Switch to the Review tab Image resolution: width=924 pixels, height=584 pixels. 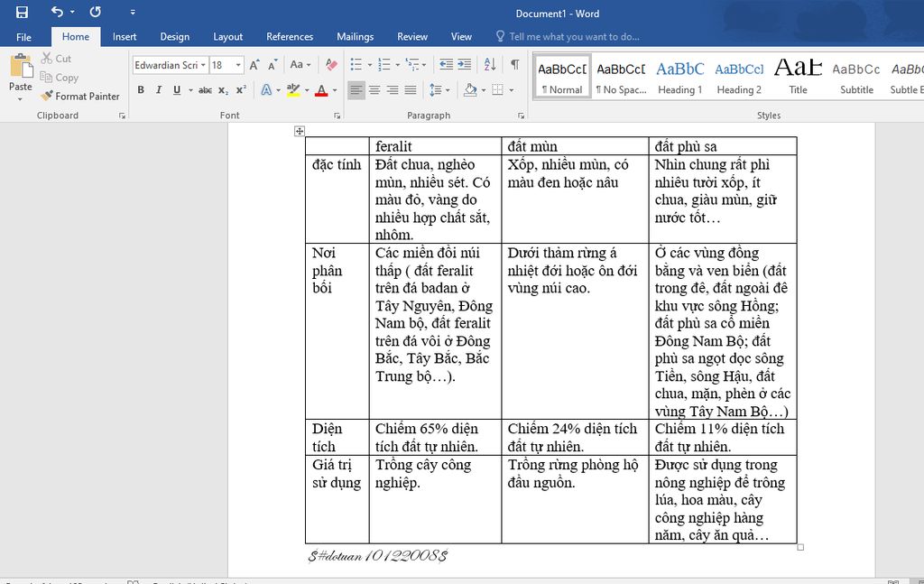(x=411, y=36)
